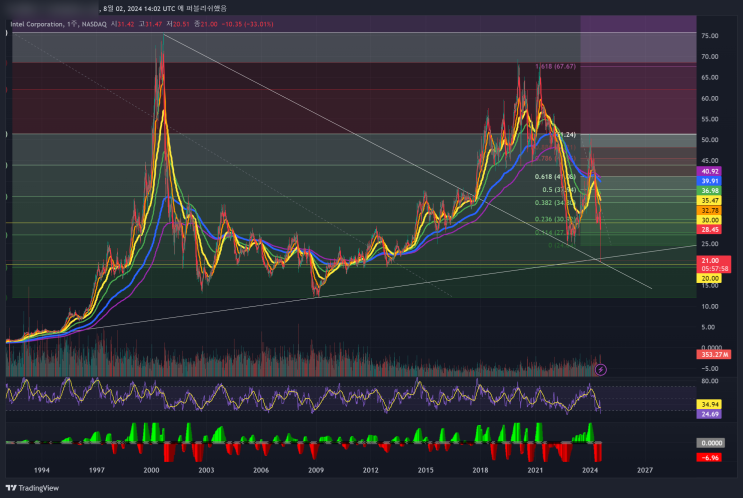Click the purple 40.92 price label
The image size is (743, 498).
(709, 172)
